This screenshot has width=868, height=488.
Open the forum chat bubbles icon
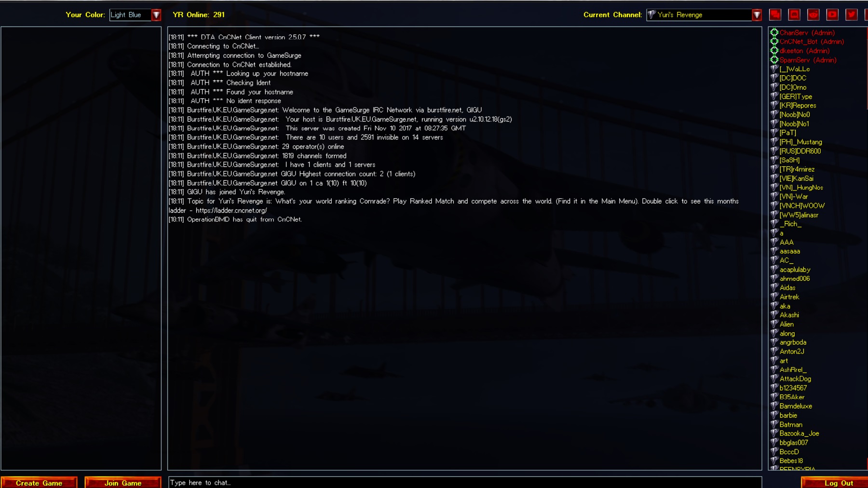(x=775, y=15)
